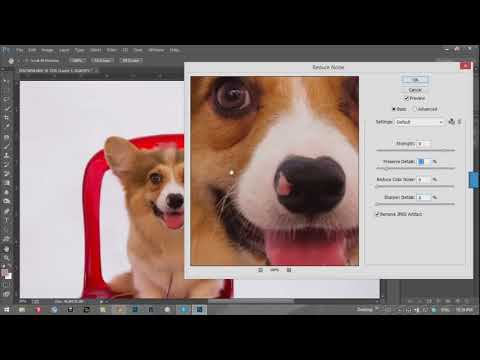Click the Preserve Details slider track
The width and height of the screenshot is (480, 360).
pyautogui.click(x=415, y=169)
